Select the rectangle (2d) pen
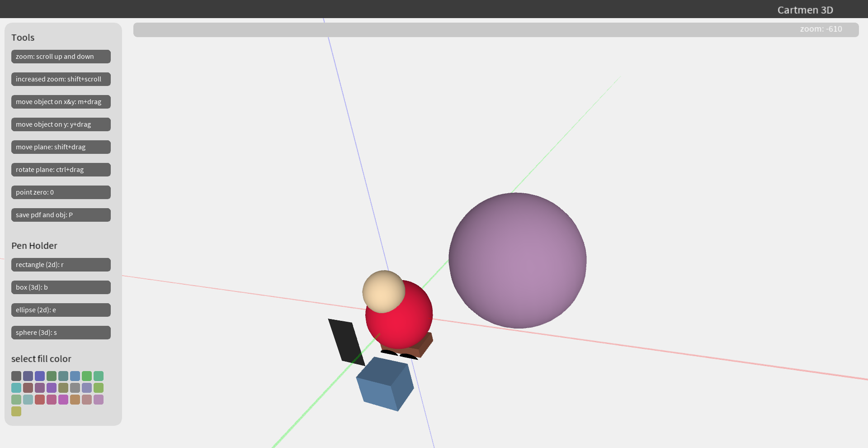868x448 pixels. pos(61,265)
